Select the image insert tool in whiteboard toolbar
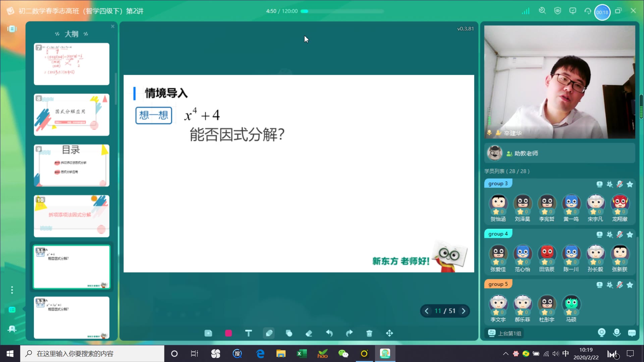The height and width of the screenshot is (362, 644). [208, 333]
